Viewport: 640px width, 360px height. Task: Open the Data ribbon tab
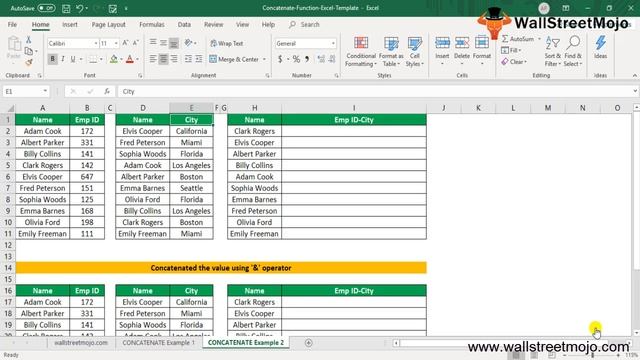[184, 24]
